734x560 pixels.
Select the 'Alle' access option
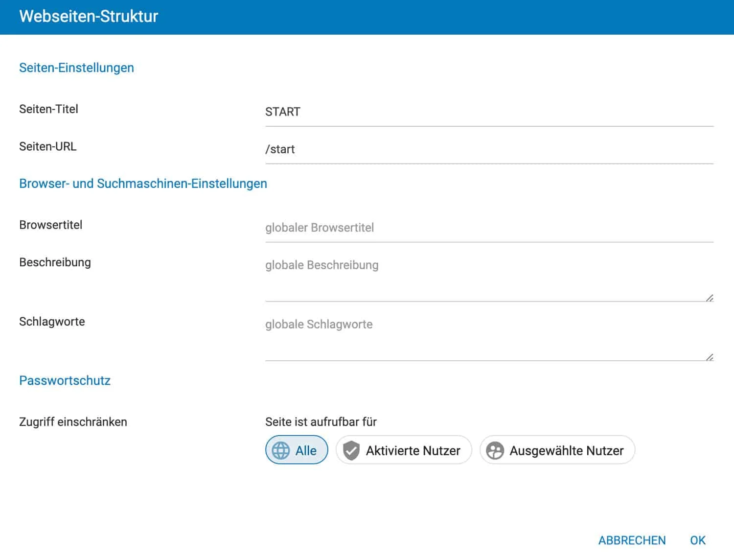tap(296, 450)
